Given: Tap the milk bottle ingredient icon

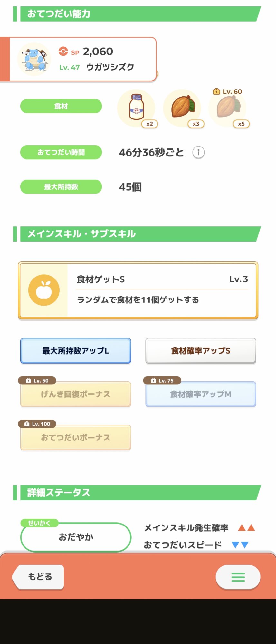Looking at the screenshot, I should [x=136, y=108].
